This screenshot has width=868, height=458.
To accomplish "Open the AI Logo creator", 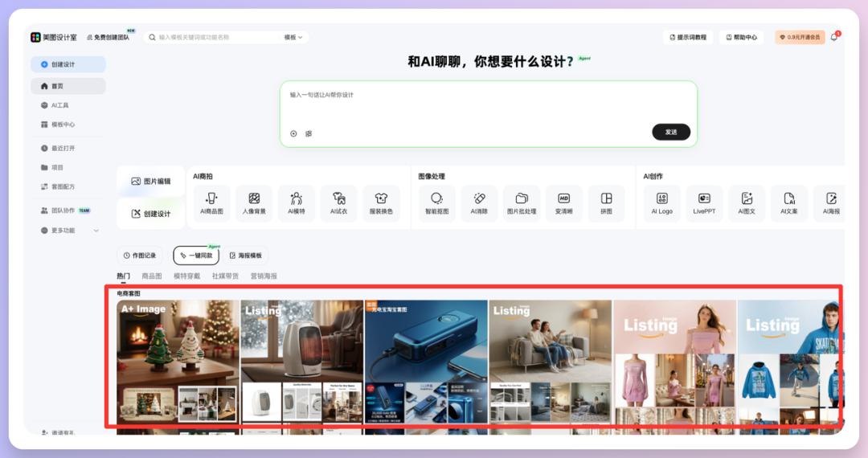I will pyautogui.click(x=661, y=202).
